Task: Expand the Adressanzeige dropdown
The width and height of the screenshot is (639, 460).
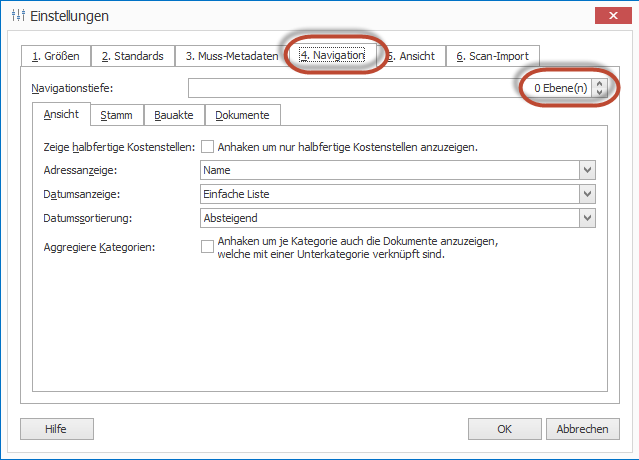Action: 588,171
